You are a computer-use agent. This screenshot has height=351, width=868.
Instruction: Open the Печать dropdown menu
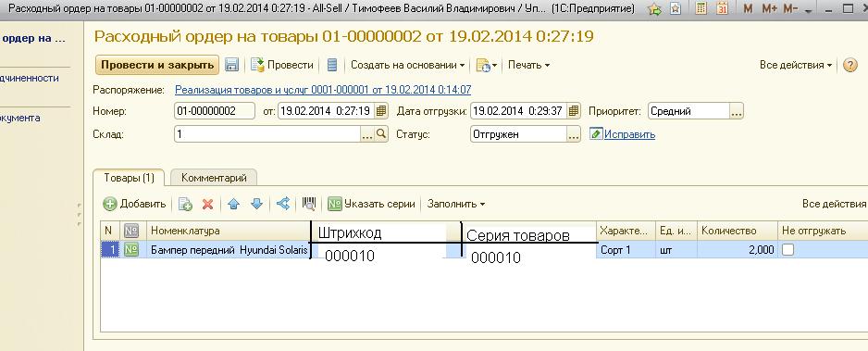(528, 65)
